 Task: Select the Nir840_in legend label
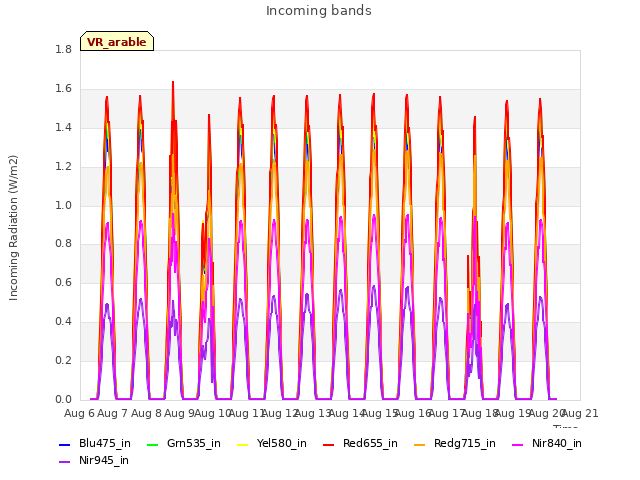(557, 444)
